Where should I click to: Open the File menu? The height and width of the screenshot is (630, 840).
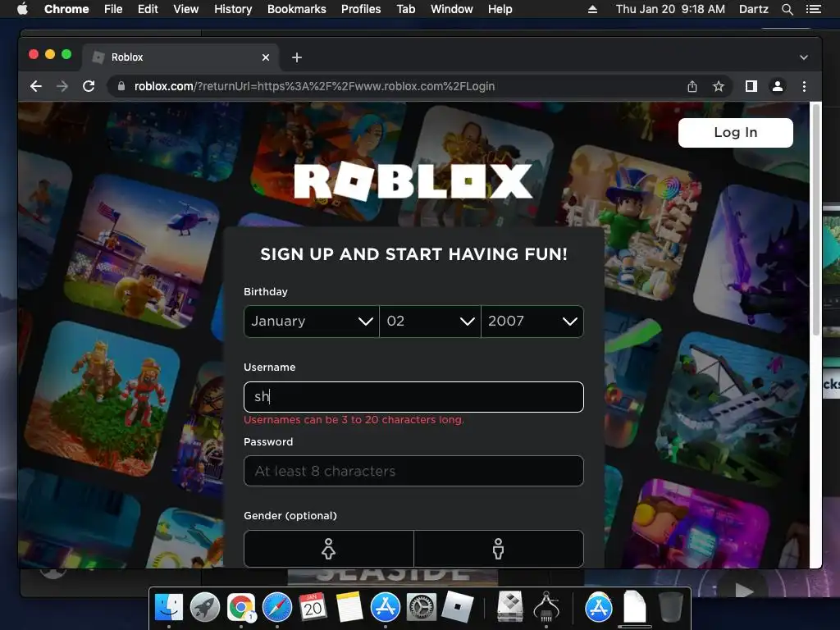click(x=113, y=9)
